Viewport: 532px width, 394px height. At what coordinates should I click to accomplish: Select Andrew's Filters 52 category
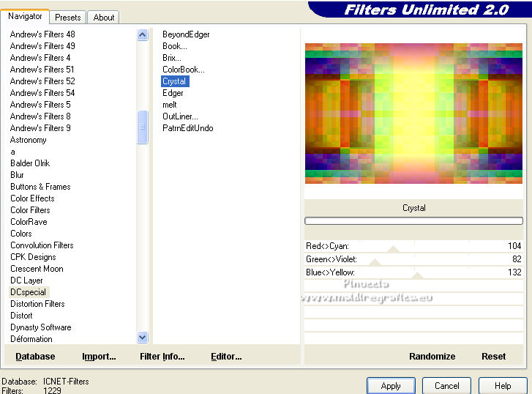[x=42, y=81]
